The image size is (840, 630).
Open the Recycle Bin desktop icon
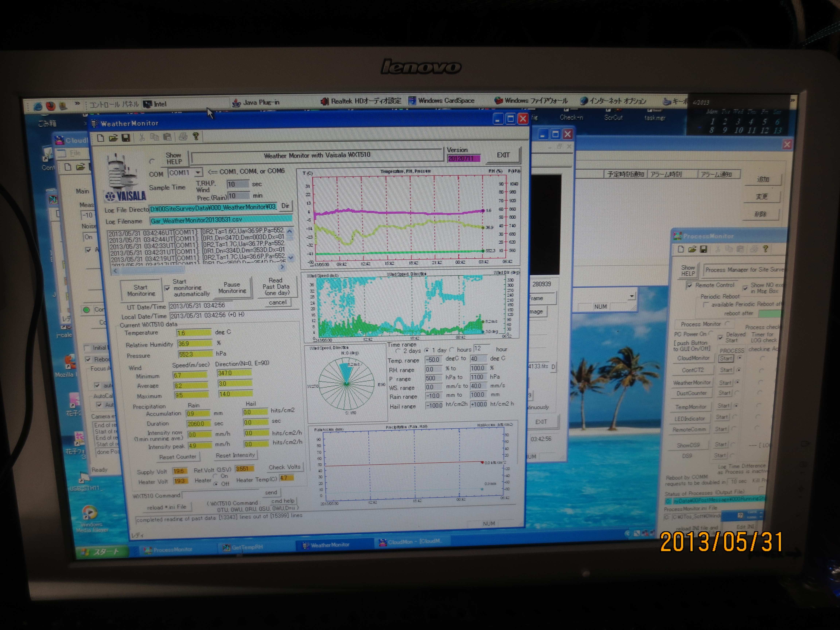(47, 123)
